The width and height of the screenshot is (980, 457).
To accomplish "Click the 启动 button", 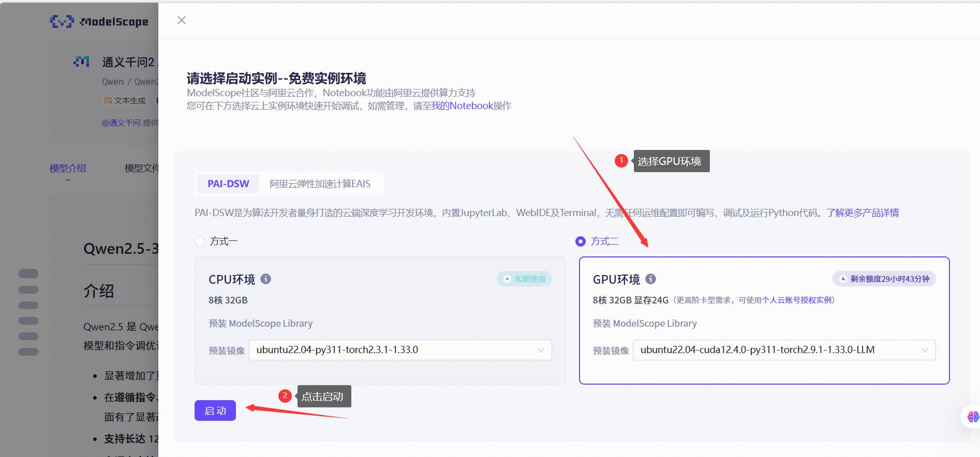I will 215,410.
